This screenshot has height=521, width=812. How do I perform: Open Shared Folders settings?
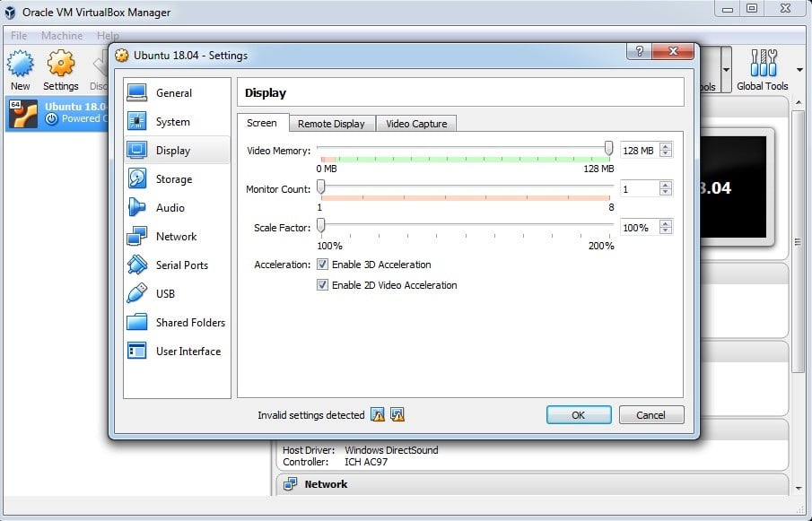click(x=190, y=323)
